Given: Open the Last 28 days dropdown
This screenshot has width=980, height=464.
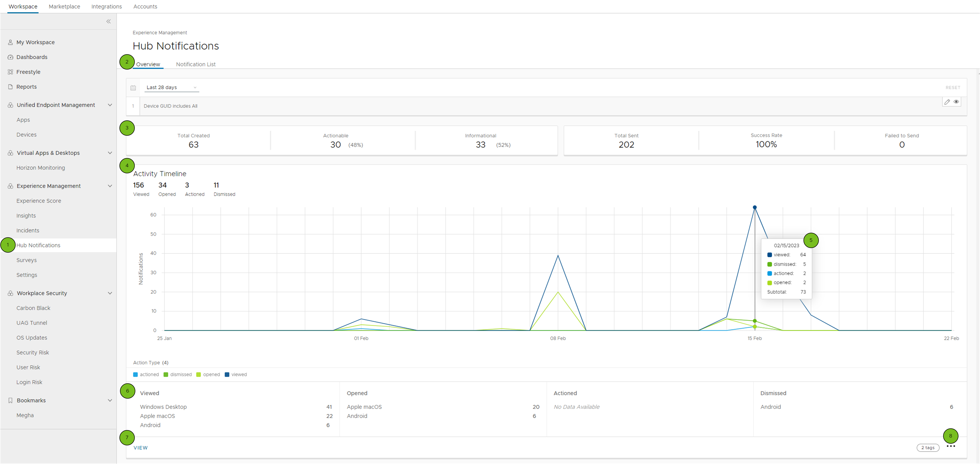Looking at the screenshot, I should click(172, 87).
